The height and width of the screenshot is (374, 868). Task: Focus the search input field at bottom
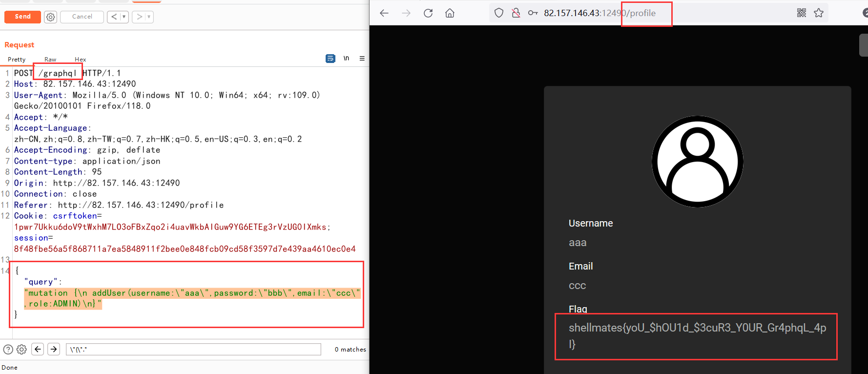tap(193, 349)
